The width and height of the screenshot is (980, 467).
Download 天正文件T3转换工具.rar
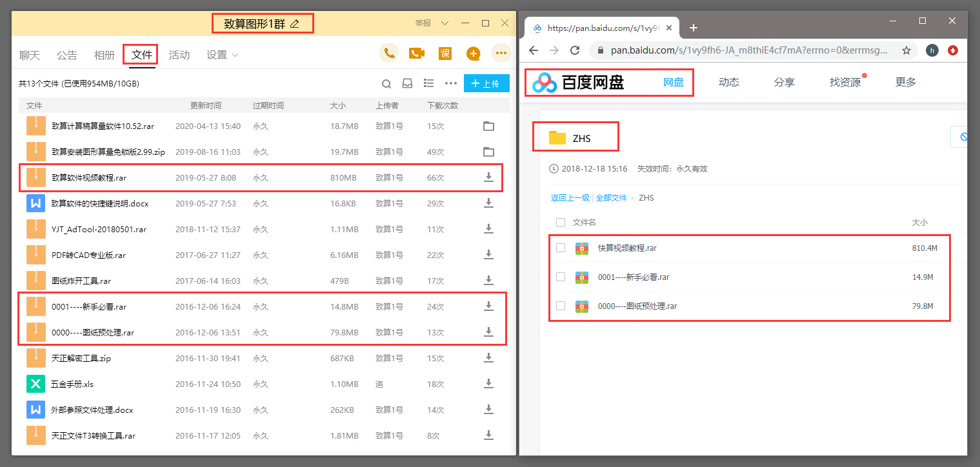488,435
